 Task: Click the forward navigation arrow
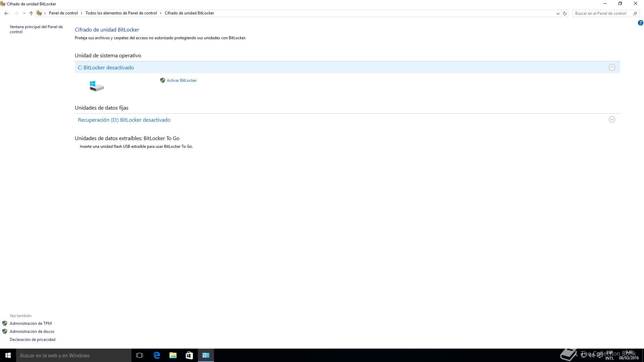click(x=16, y=13)
